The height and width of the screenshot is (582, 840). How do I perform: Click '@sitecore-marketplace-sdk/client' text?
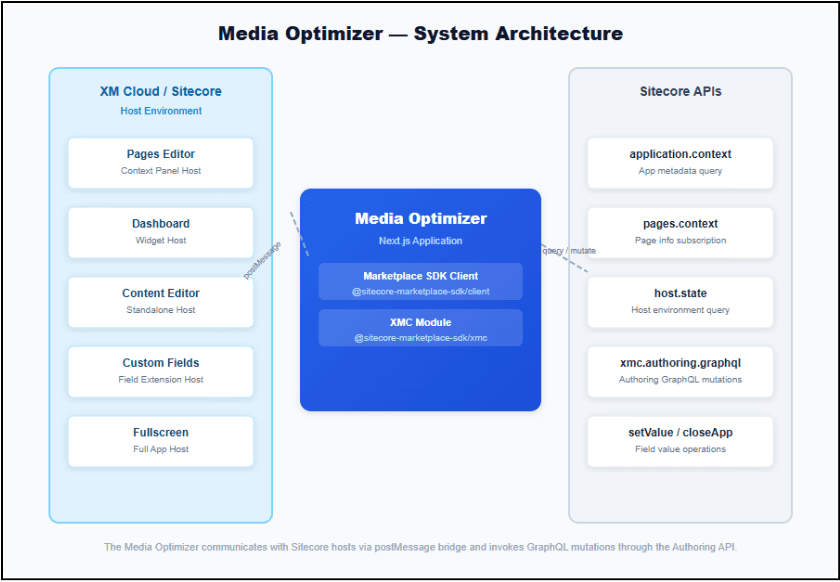point(421,292)
